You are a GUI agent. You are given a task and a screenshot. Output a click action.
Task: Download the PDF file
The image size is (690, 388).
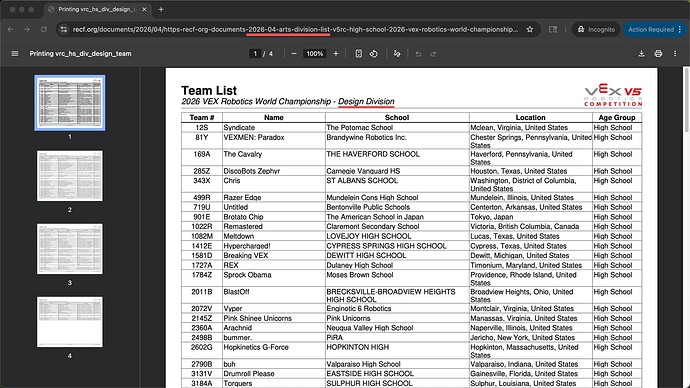641,54
